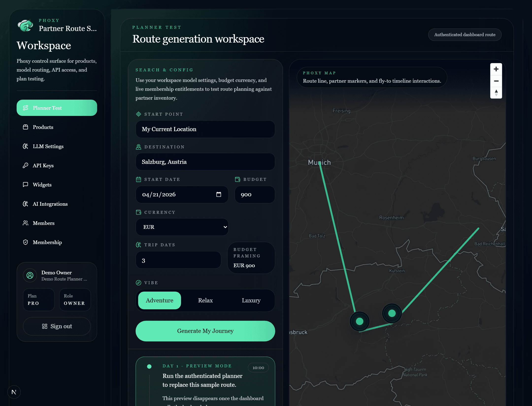Click the Budget amount field
The height and width of the screenshot is (406, 532).
(x=255, y=194)
